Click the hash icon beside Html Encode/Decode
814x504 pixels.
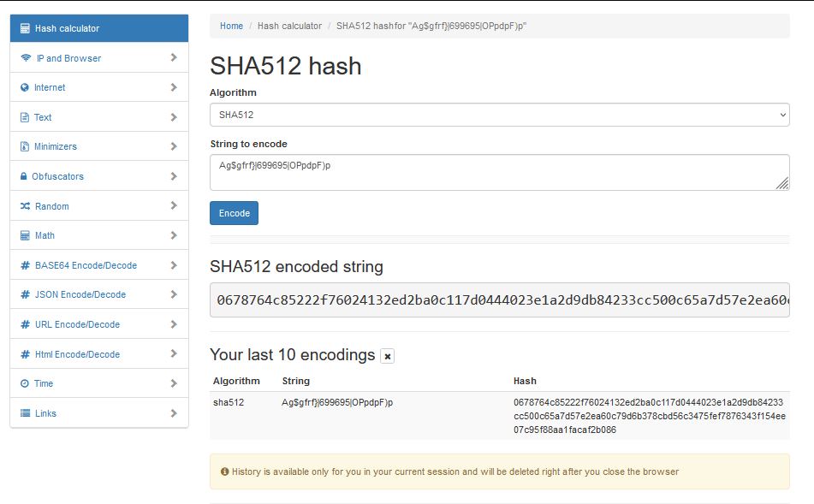(25, 354)
